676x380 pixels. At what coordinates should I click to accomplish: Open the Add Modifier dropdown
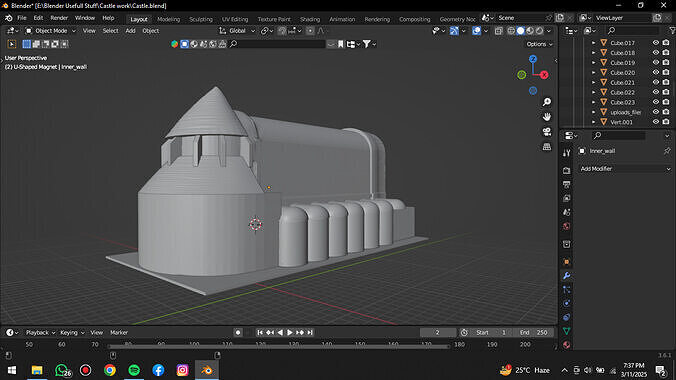[625, 169]
